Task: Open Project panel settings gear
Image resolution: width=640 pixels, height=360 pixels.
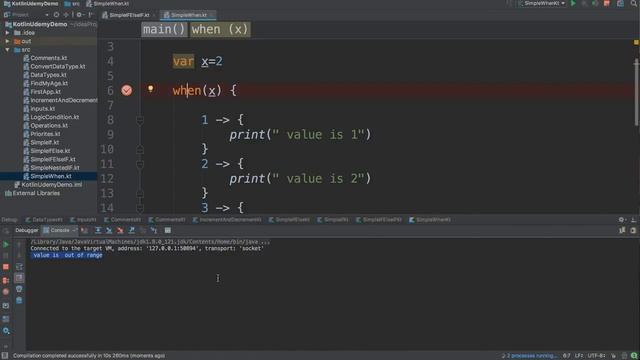Action: click(x=79, y=15)
